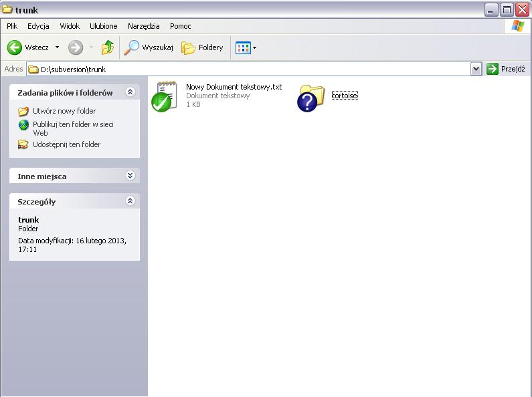Click the 1 KB file size text
Screen dimensions: 532x397
coord(193,104)
